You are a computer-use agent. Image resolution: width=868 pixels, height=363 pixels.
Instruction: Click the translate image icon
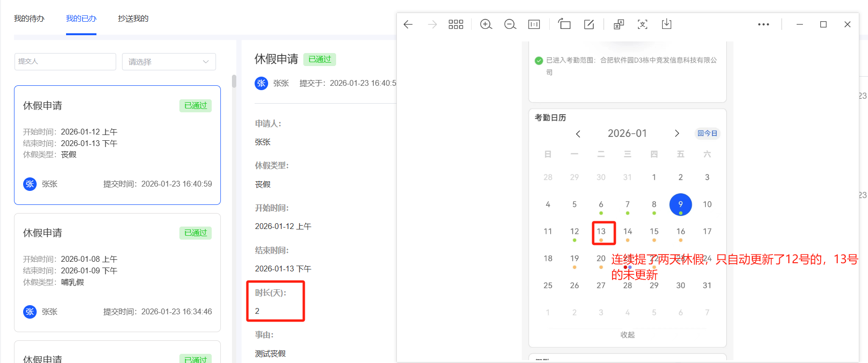click(619, 25)
